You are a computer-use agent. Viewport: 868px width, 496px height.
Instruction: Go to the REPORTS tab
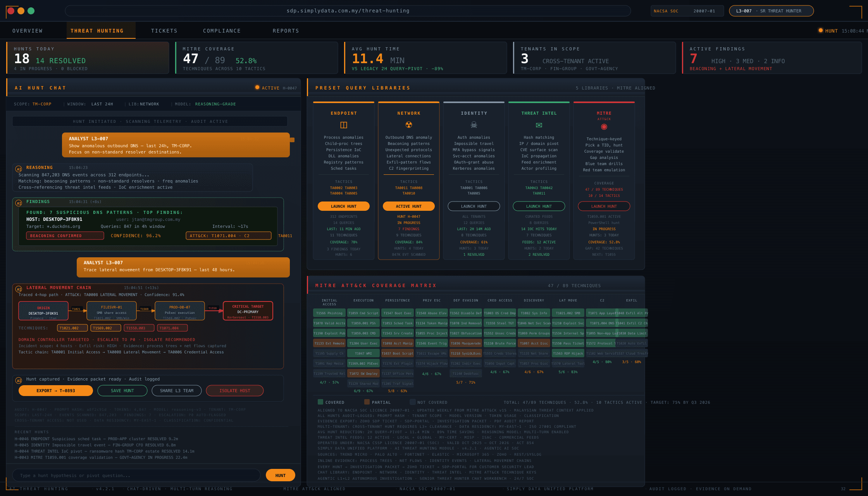[286, 31]
